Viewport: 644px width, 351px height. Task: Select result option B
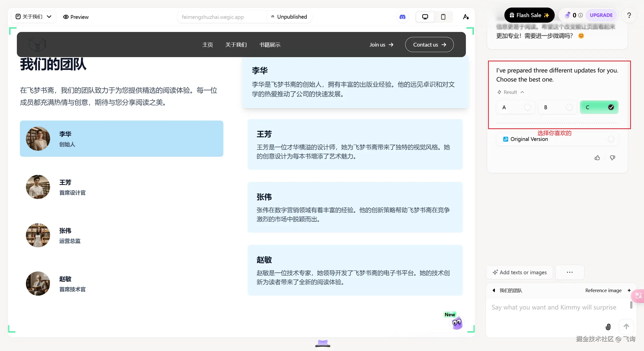pyautogui.click(x=557, y=107)
